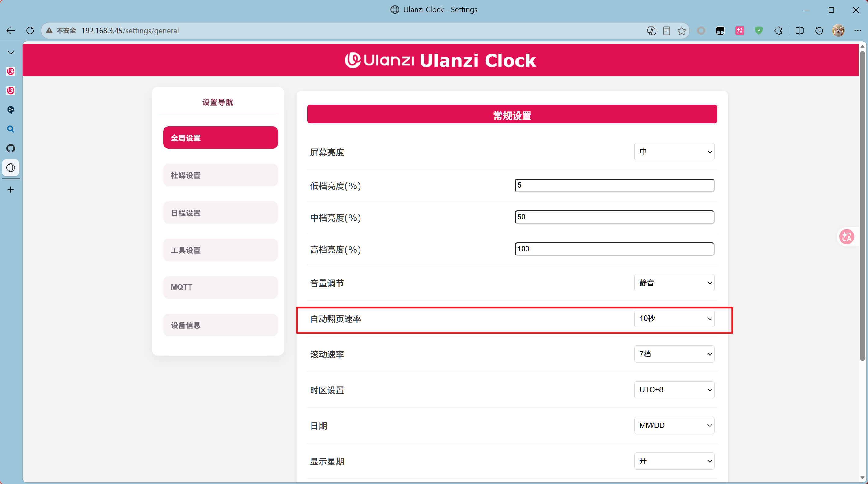Open 社媒设置 in the settings navigation
Image resolution: width=868 pixels, height=484 pixels.
pyautogui.click(x=220, y=175)
